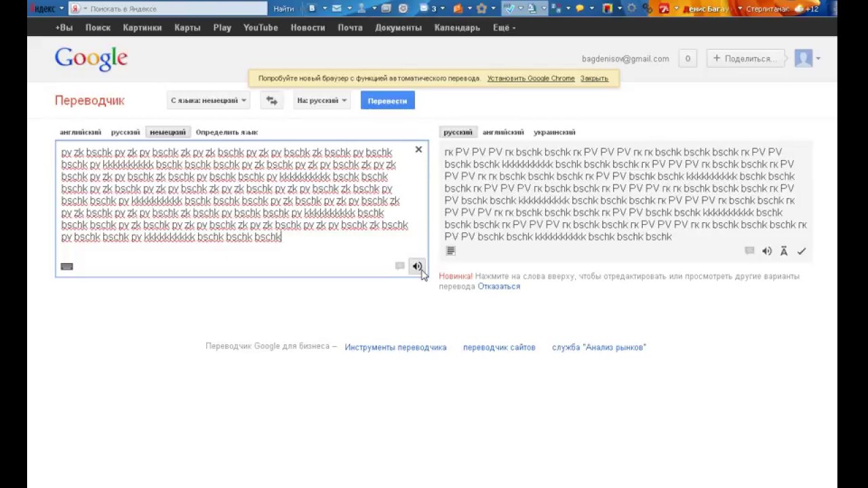Open 'Инструменты переводчика' link
Viewport: 868px width, 488px height.
[x=395, y=347]
